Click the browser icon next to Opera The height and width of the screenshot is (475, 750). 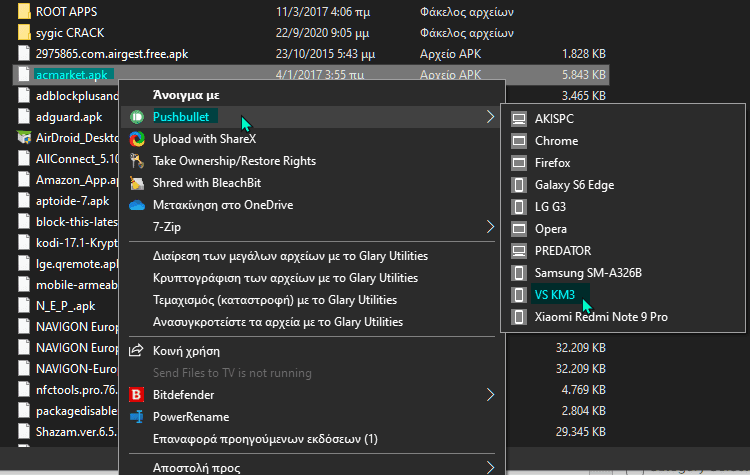pos(519,229)
